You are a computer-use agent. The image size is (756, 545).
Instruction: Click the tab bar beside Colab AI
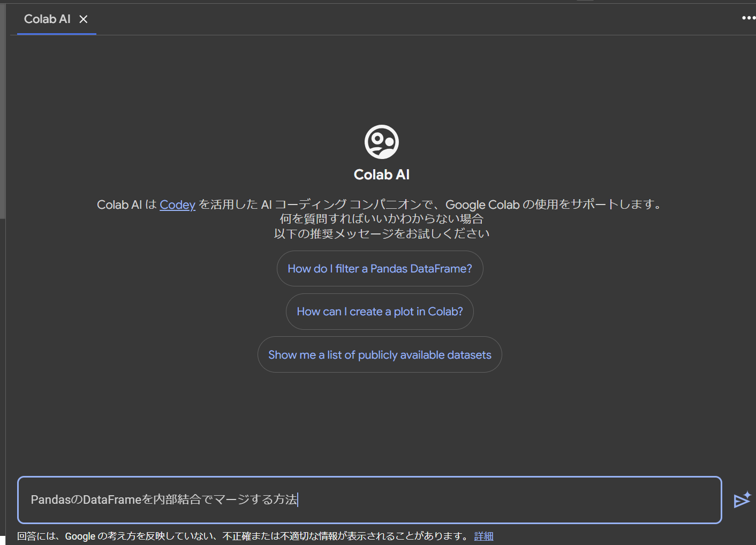(375, 19)
